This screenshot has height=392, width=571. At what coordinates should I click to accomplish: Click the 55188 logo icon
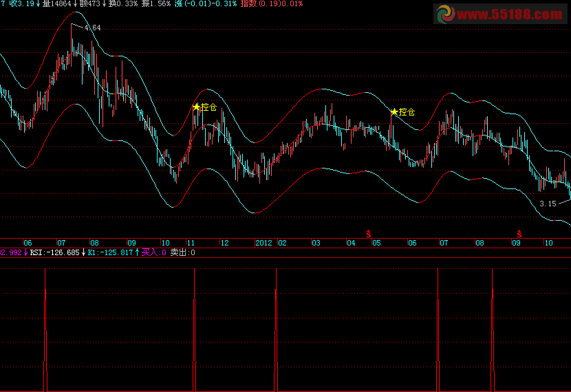446,14
